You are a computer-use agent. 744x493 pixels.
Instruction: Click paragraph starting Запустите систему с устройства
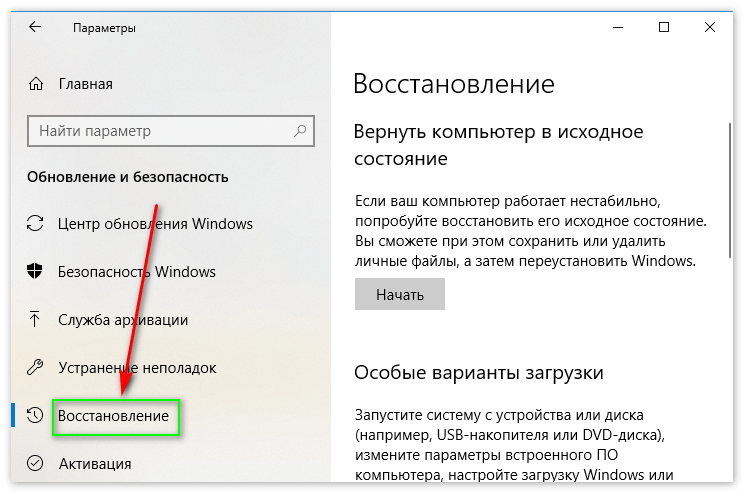(x=514, y=445)
